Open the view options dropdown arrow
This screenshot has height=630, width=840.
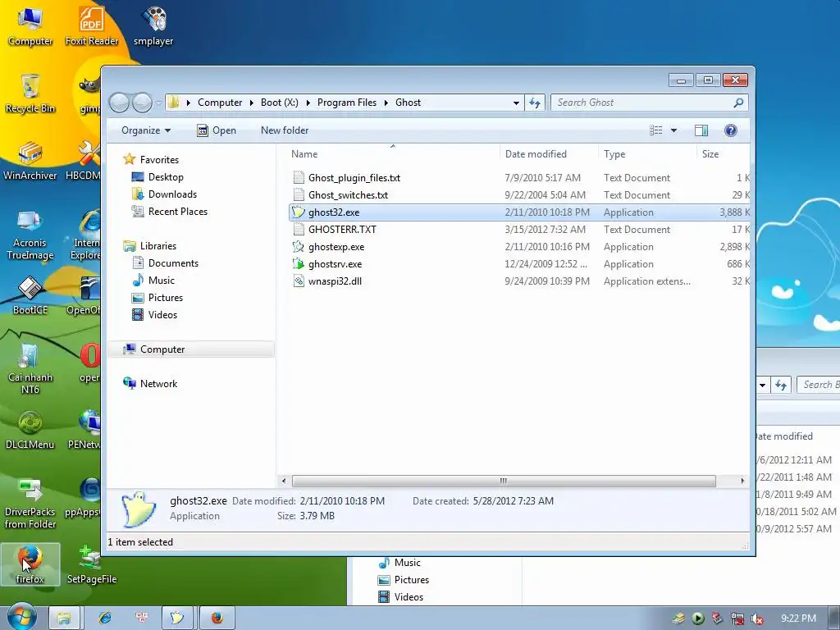(673, 130)
